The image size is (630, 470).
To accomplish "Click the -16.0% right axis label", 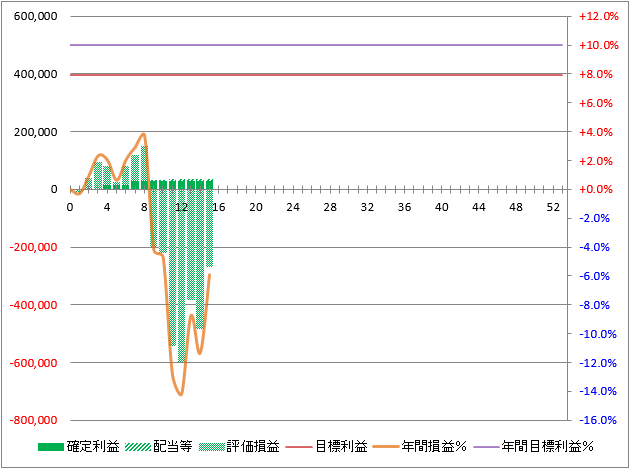I will [x=598, y=420].
